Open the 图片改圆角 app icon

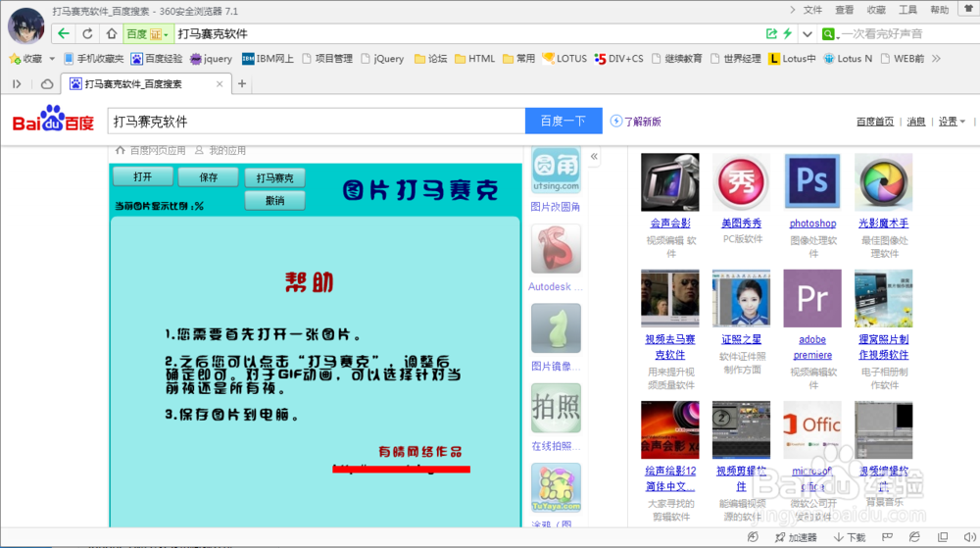pyautogui.click(x=556, y=170)
